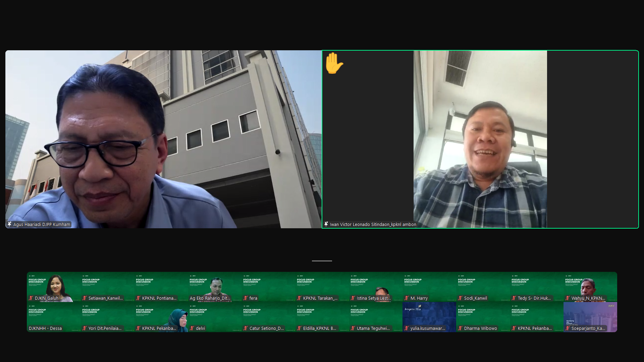Click Dharma Wibowo's muted microphone icon

(460, 328)
